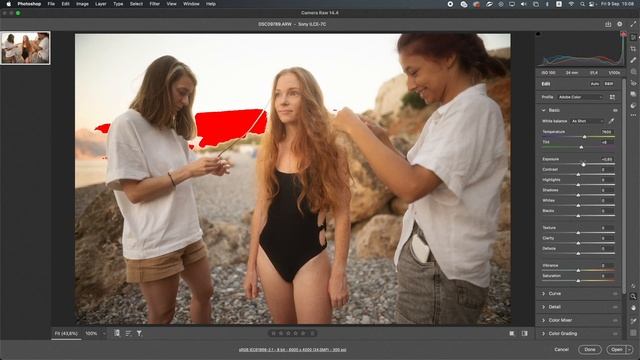Open the Filter menu
Screen dimensions: 640x360
pos(155,4)
